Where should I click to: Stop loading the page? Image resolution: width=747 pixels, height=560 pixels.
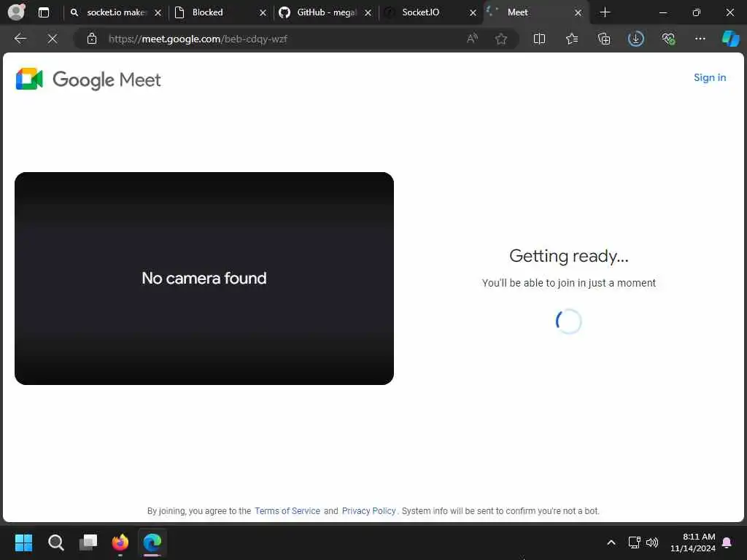tap(53, 39)
